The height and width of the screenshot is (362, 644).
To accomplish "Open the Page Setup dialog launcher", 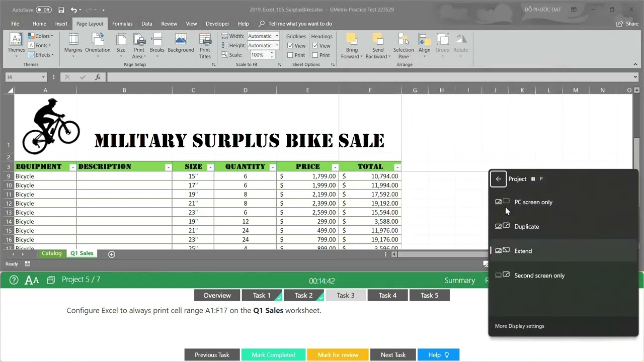I will [214, 64].
